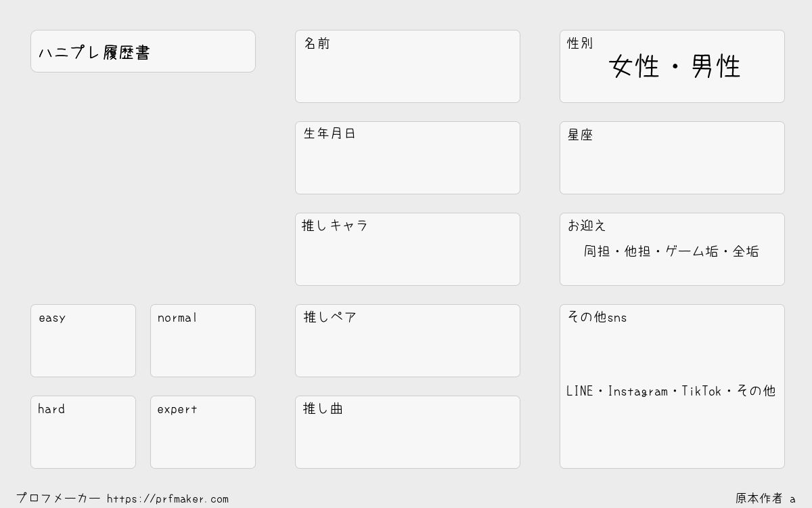Click the 推し曲 favorite song box
Screen dimensions: 812x508
407,432
